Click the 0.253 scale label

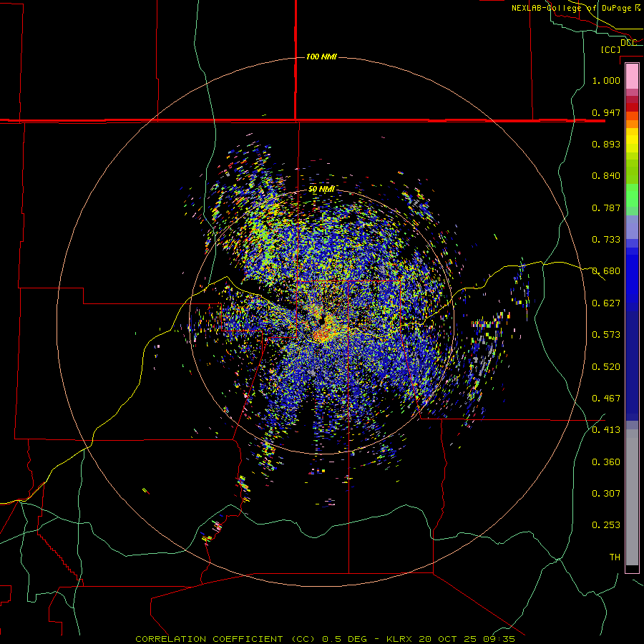(606, 525)
